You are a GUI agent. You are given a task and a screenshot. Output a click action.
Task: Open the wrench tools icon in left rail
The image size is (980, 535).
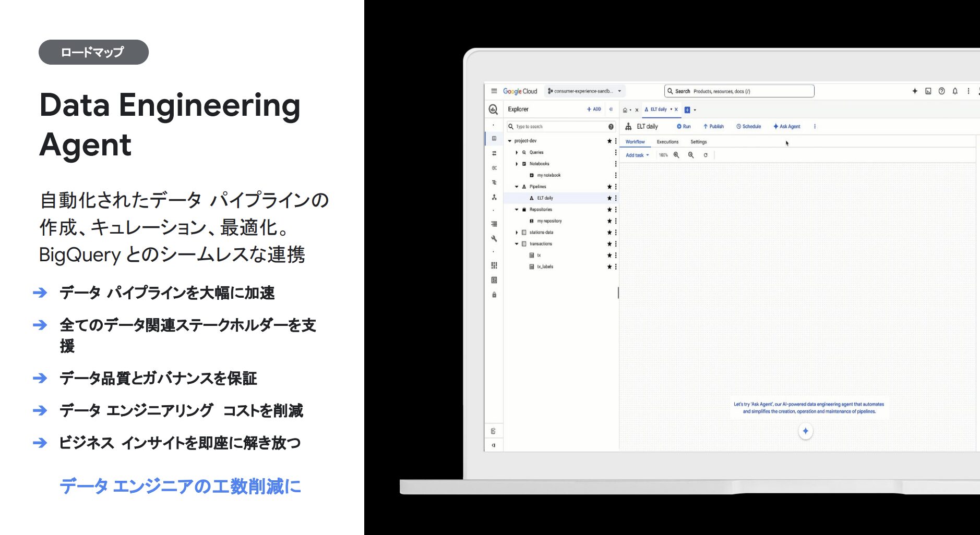click(x=494, y=238)
